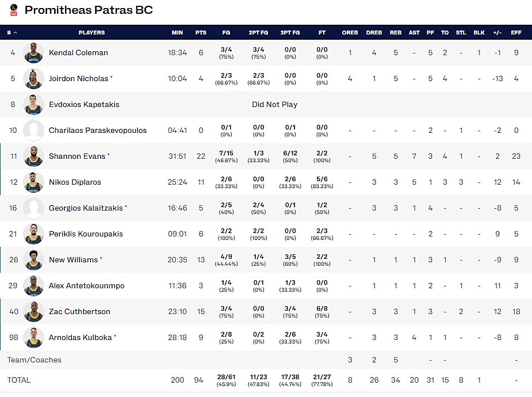
Task: Sort table by PF column header
Action: (x=430, y=33)
